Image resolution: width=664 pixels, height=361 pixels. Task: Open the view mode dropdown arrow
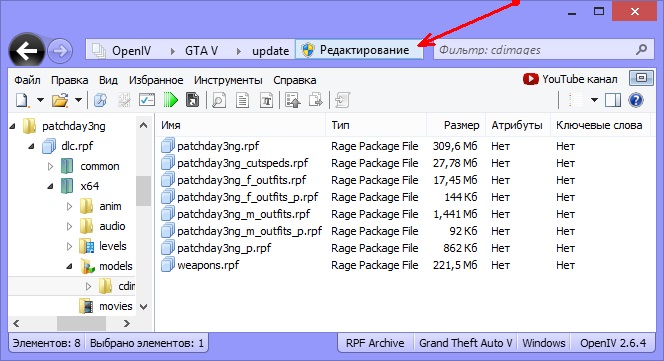[x=594, y=100]
